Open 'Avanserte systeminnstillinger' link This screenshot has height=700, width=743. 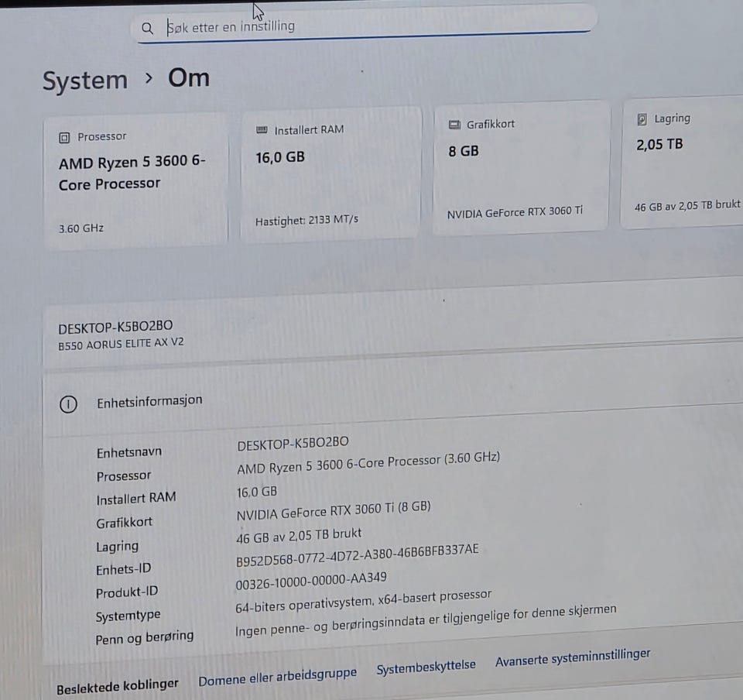573,657
